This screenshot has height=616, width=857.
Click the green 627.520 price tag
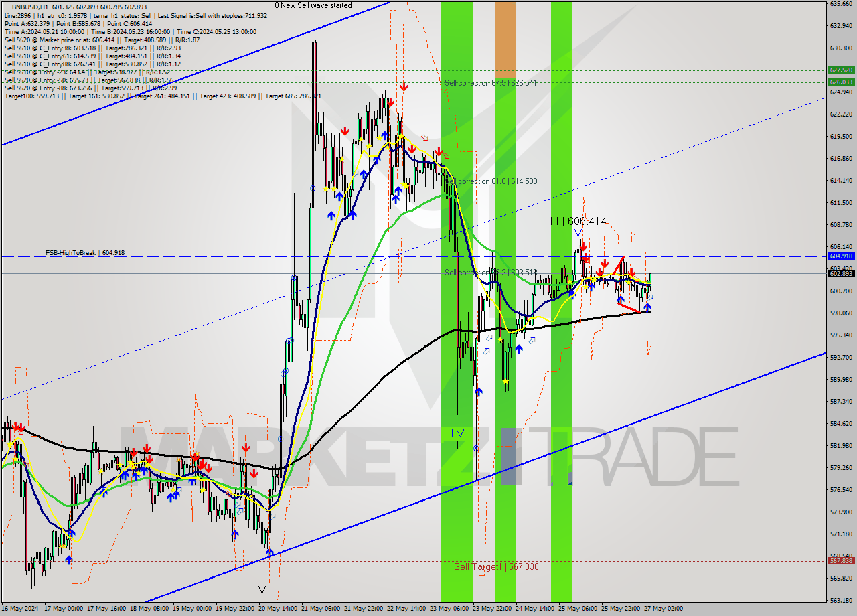(x=841, y=70)
